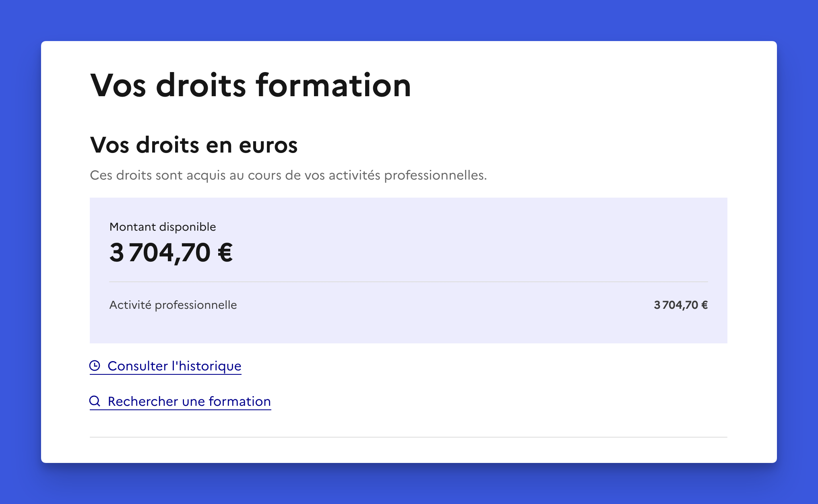The image size is (818, 504).
Task: Follow the Rechercher une formation link
Action: coord(189,401)
